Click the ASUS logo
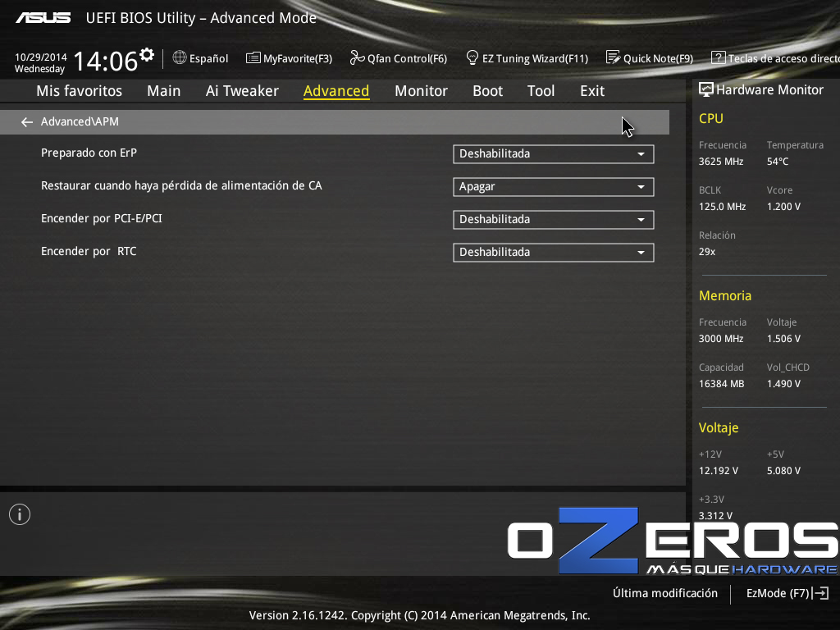 tap(43, 18)
